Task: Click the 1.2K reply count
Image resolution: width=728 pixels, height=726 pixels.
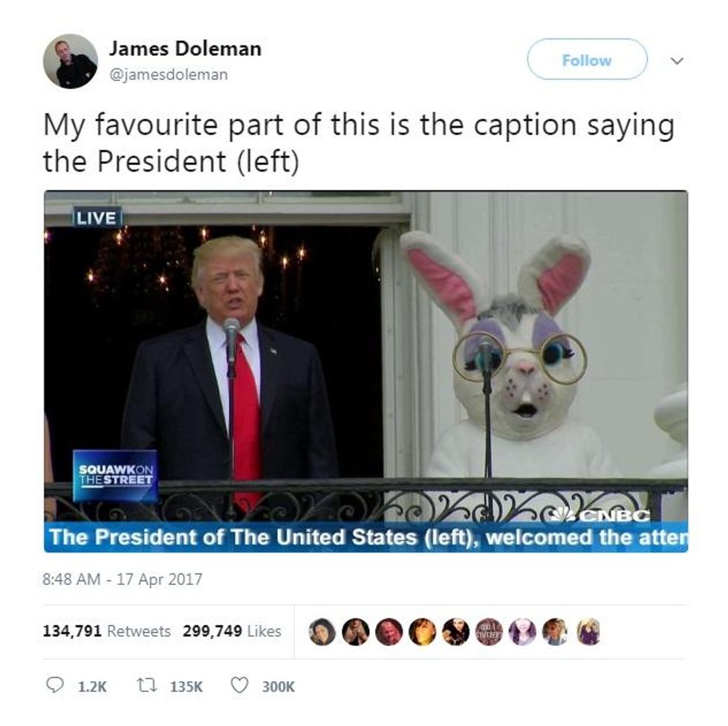Action: pyautogui.click(x=92, y=687)
